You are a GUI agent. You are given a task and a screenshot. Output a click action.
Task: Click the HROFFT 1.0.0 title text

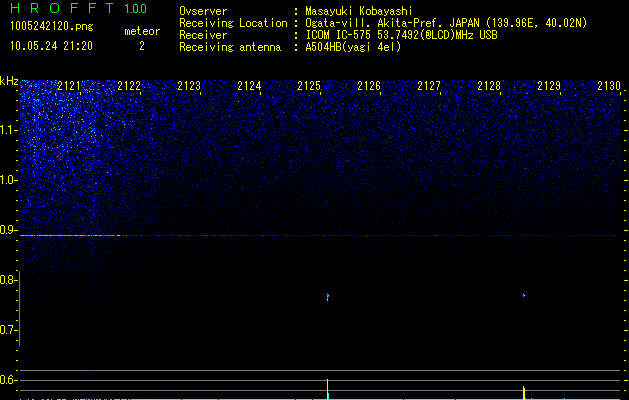click(x=79, y=8)
